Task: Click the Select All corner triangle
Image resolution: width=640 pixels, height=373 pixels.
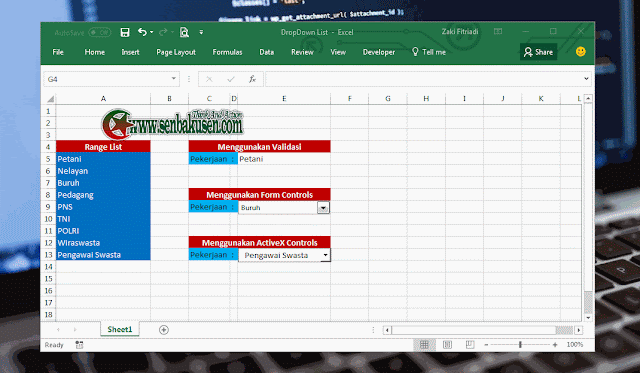Action: click(x=50, y=99)
